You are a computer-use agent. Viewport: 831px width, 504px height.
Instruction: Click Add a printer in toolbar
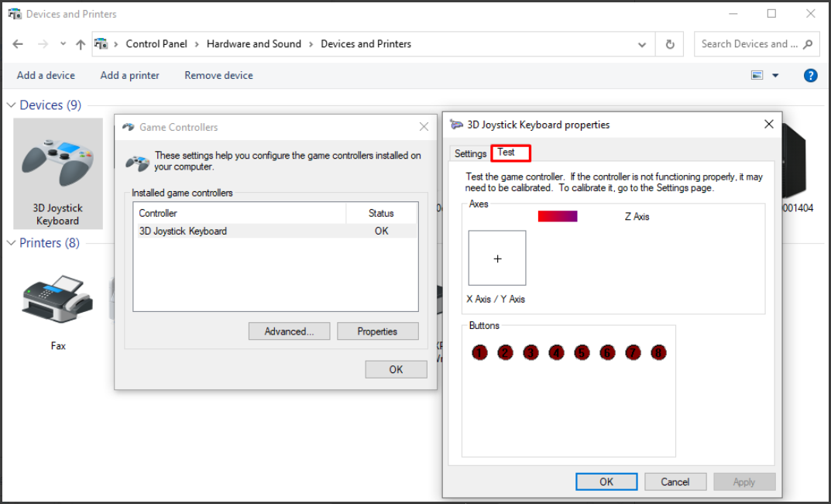129,75
